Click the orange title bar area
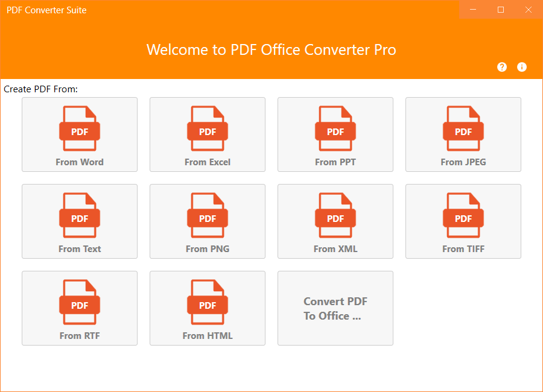Viewport: 543px width, 392px height. [241, 10]
